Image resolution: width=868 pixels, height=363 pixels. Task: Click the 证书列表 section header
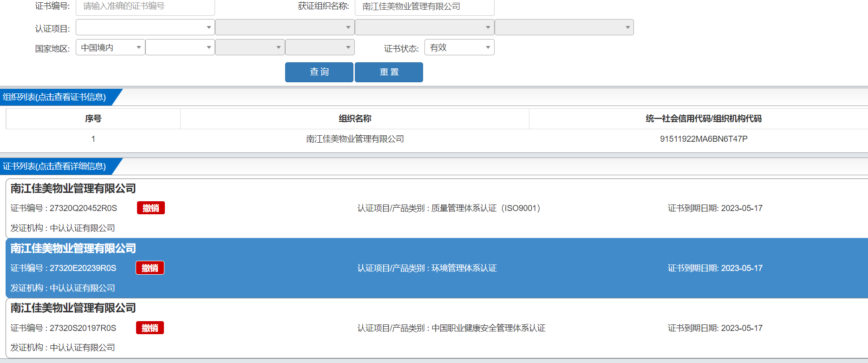(55, 166)
